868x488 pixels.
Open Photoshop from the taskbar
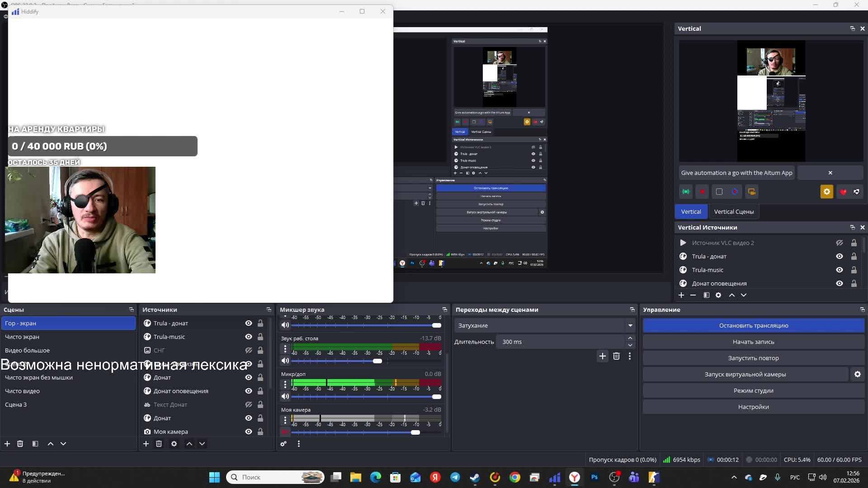(x=594, y=477)
